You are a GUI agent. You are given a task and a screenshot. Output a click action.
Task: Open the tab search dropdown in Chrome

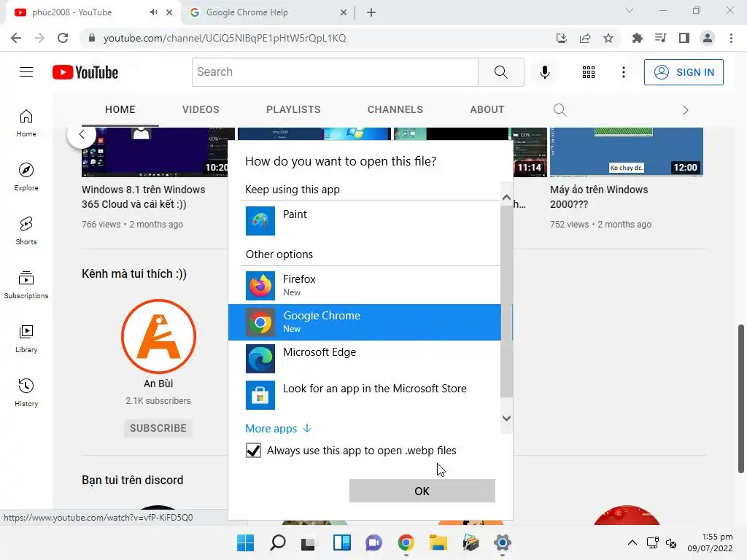[629, 10]
